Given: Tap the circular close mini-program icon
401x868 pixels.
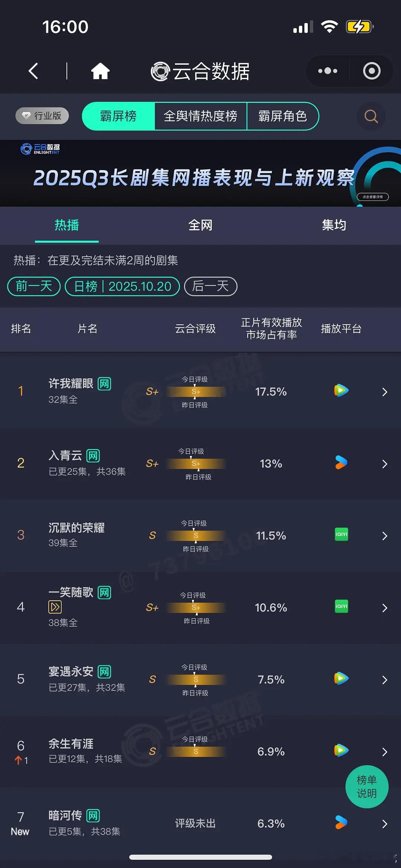Looking at the screenshot, I should point(372,71).
